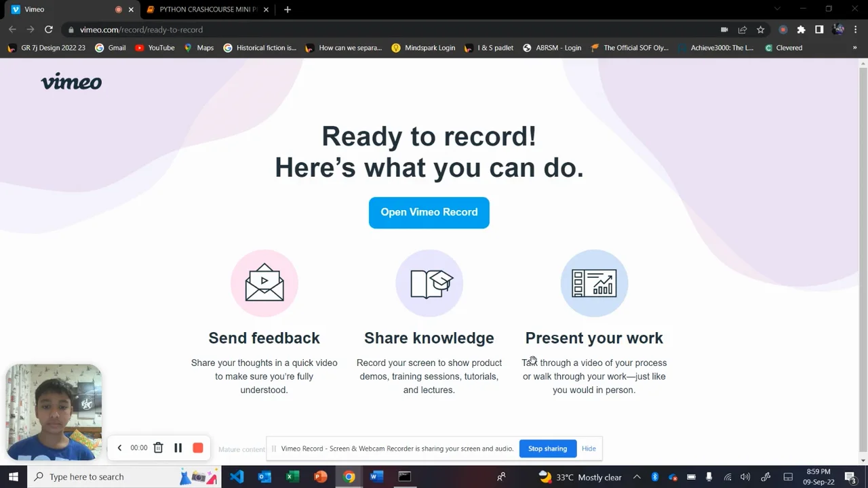Bookmark this page with the star icon
The image size is (868, 488).
(x=761, y=30)
